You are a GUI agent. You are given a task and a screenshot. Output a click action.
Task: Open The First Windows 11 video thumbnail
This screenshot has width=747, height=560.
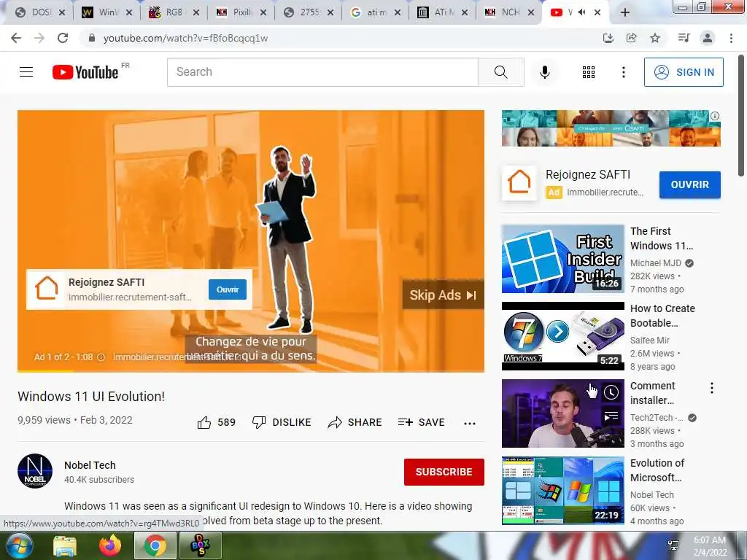pos(562,259)
